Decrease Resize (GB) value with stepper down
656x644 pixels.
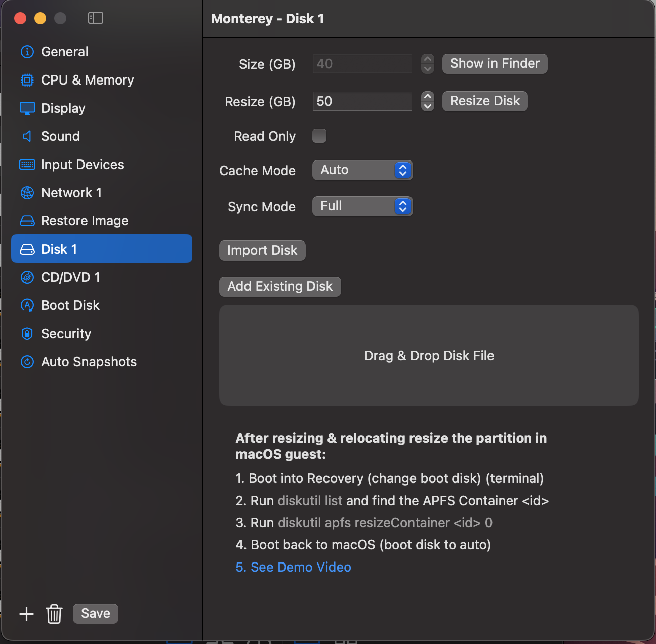coord(428,106)
